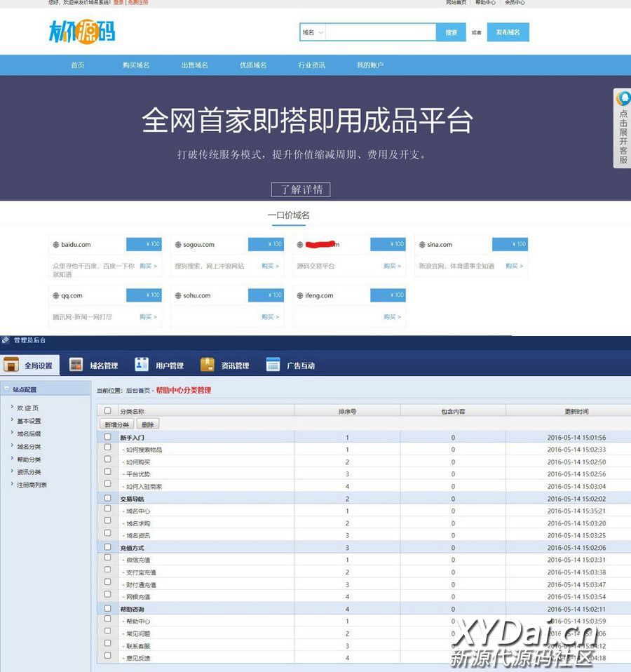631x672 pixels.
Task: Collapse the 站点配置 sidebar section
Action: tap(6, 389)
